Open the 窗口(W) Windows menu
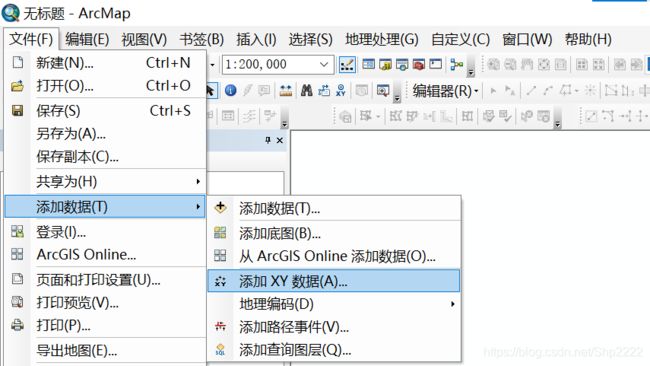This screenshot has width=650, height=366. pyautogui.click(x=527, y=39)
